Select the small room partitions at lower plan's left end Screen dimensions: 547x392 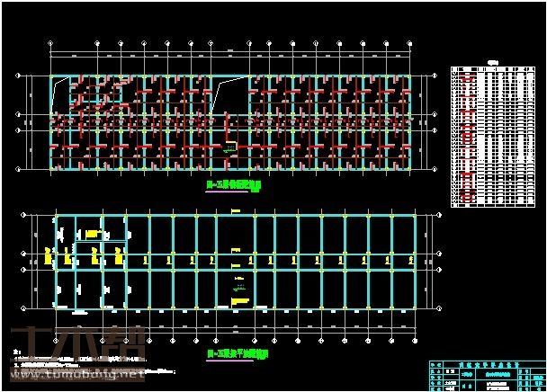coord(90,238)
